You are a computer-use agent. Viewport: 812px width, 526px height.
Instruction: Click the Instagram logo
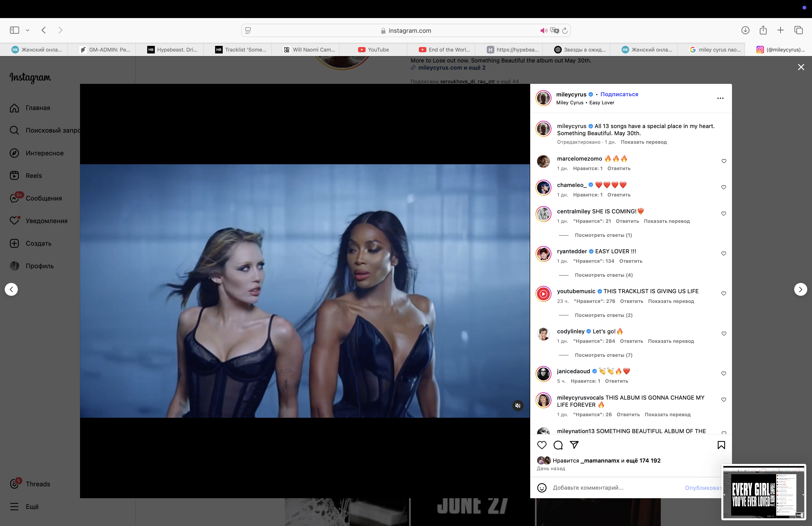click(x=30, y=77)
